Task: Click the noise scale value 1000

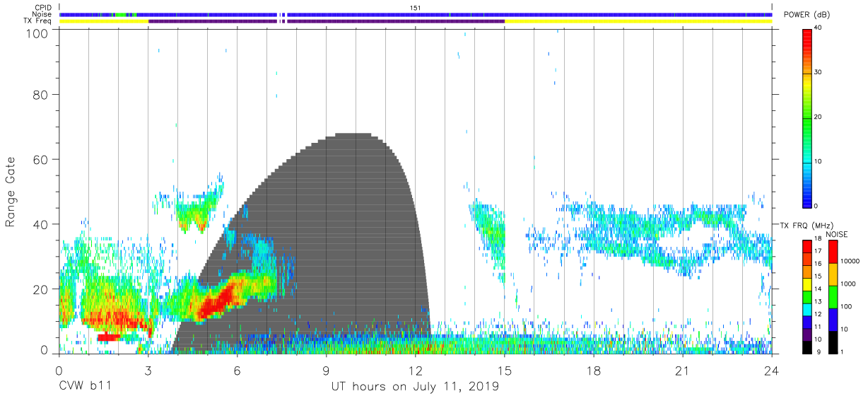Action: click(x=848, y=284)
